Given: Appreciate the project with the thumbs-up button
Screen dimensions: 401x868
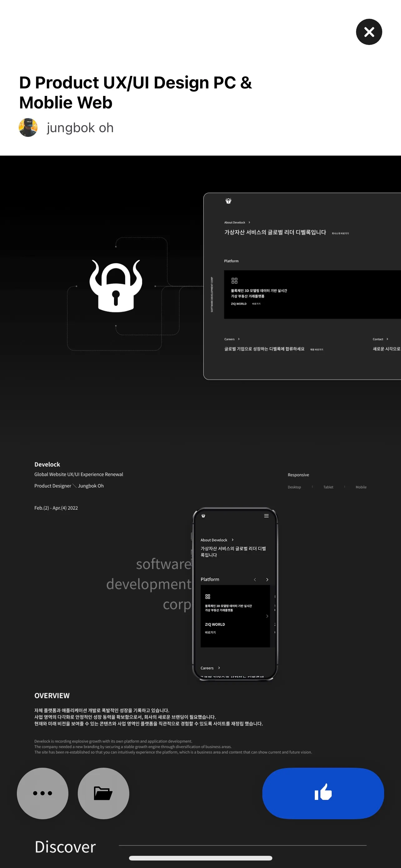Looking at the screenshot, I should (323, 793).
